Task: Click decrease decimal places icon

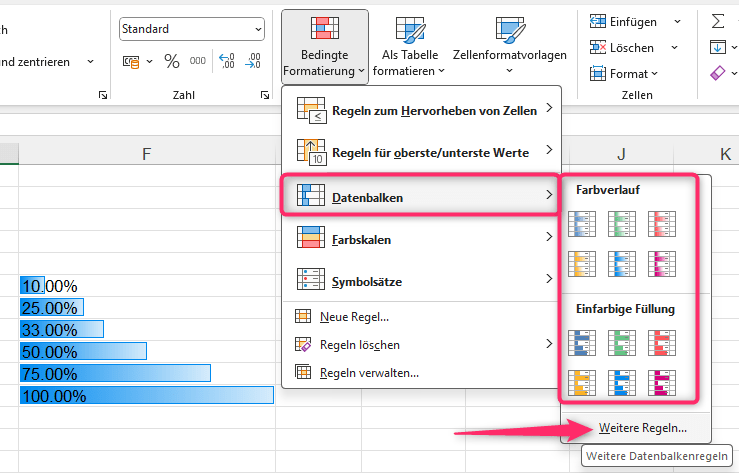Action: click(253, 61)
